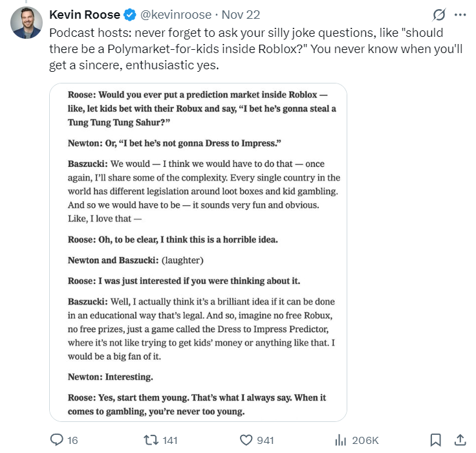Like the tweet with the heart icon
The height and width of the screenshot is (453, 476).
pos(246,440)
